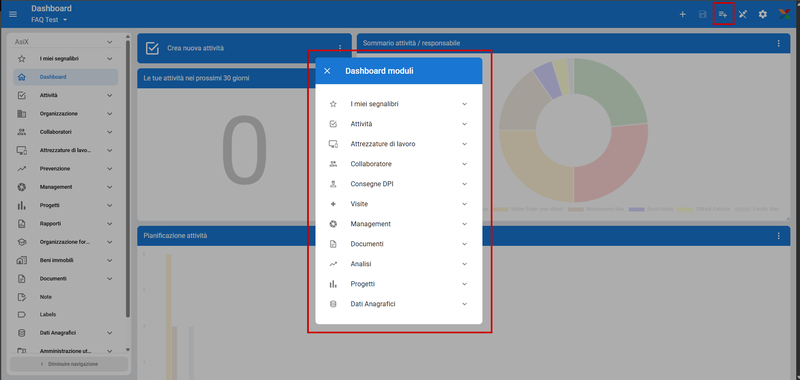Image resolution: width=800 pixels, height=380 pixels.
Task: Click the sidebar vertical scrollbar
Action: click(128, 180)
